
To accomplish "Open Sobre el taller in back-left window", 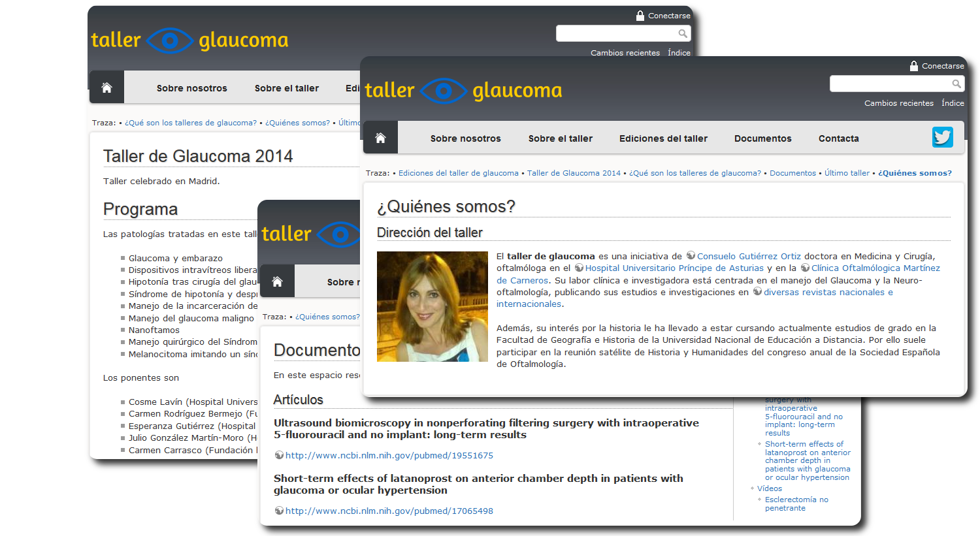I will [x=287, y=88].
